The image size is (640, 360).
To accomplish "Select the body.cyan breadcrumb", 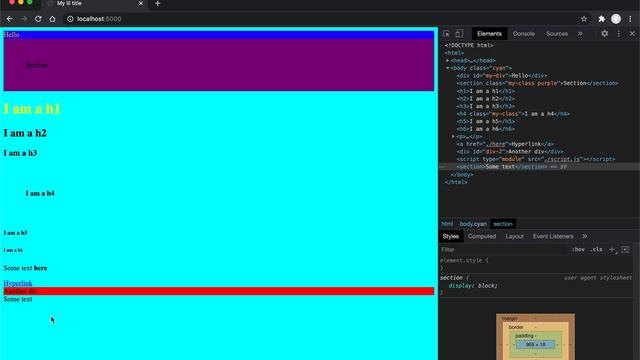I will coord(473,224).
